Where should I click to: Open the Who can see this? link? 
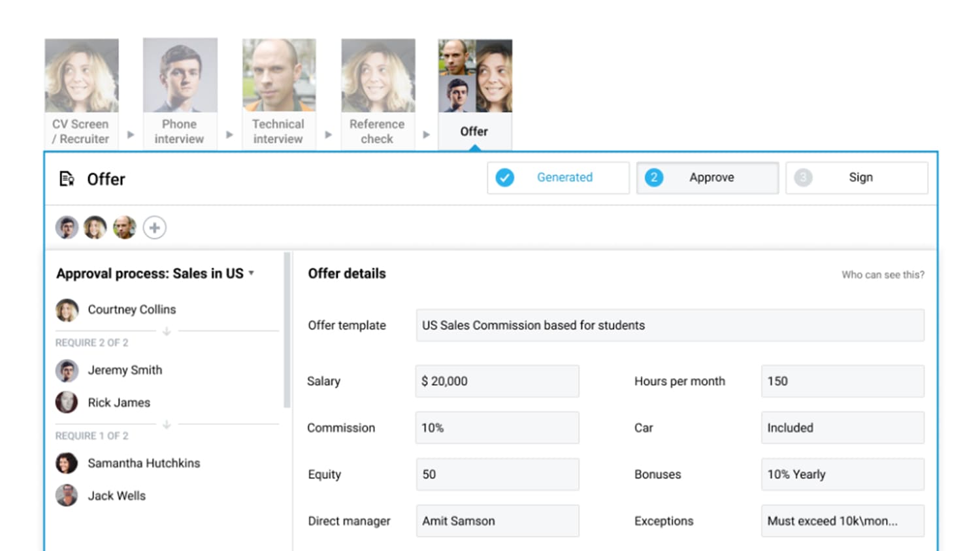[883, 275]
